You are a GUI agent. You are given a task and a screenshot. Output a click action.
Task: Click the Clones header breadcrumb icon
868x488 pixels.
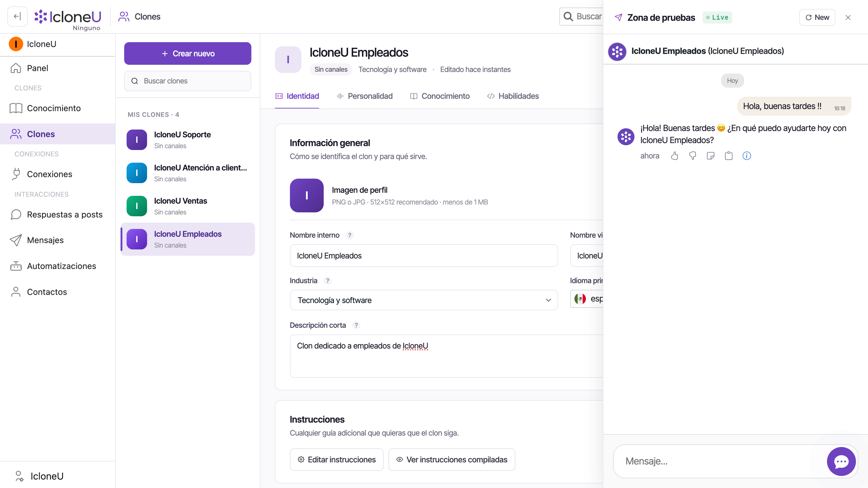tap(124, 17)
